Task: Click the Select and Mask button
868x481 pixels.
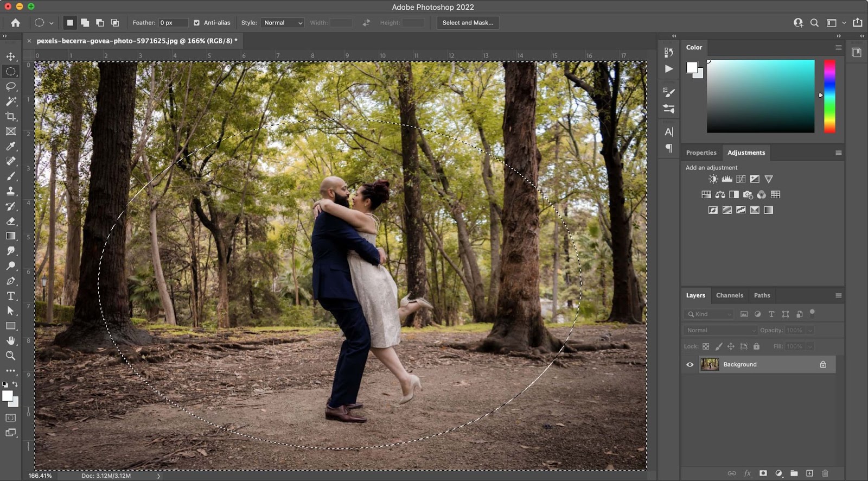Action: coord(468,23)
